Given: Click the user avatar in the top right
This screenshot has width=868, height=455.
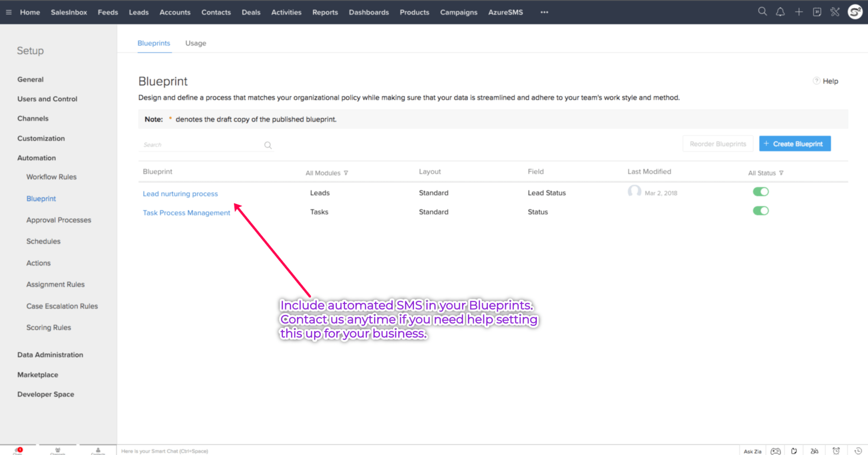Looking at the screenshot, I should (854, 12).
